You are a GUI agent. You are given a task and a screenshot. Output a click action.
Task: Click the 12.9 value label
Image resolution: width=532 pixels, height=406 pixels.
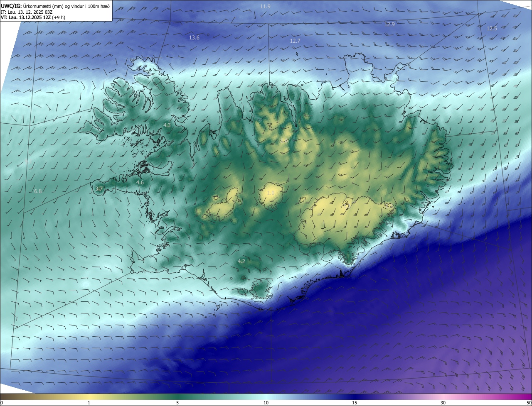389,24
